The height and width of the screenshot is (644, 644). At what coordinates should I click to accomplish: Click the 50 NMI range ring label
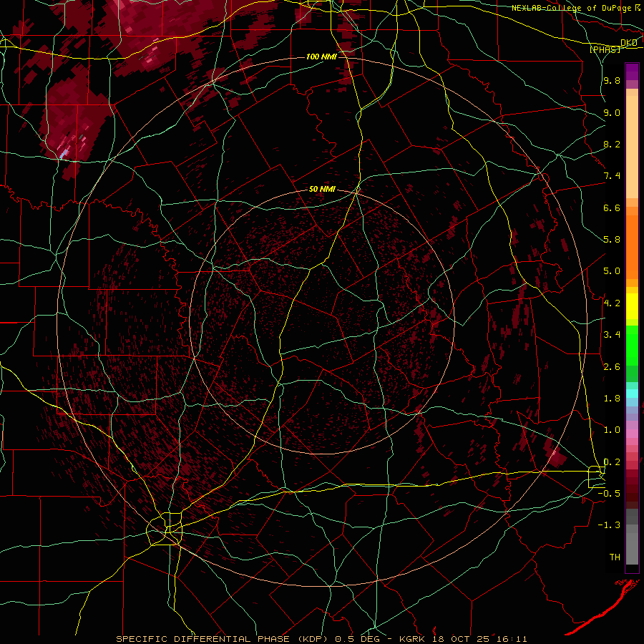322,189
